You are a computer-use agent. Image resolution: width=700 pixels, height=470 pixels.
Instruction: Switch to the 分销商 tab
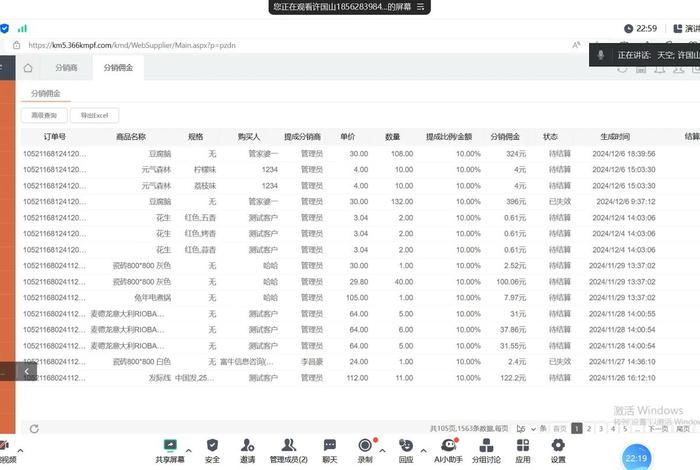pyautogui.click(x=66, y=68)
